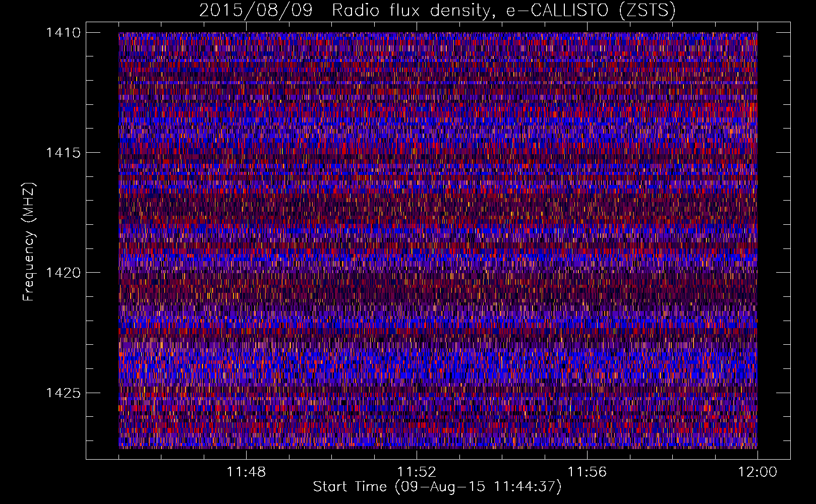816x504 pixels.
Task: Click the 12:00 time axis label
Action: tap(757, 472)
